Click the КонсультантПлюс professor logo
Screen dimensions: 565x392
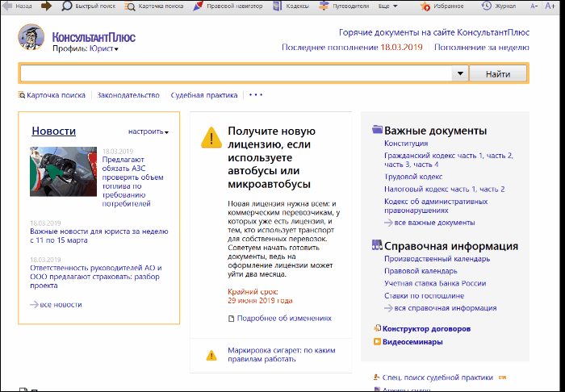coord(31,37)
